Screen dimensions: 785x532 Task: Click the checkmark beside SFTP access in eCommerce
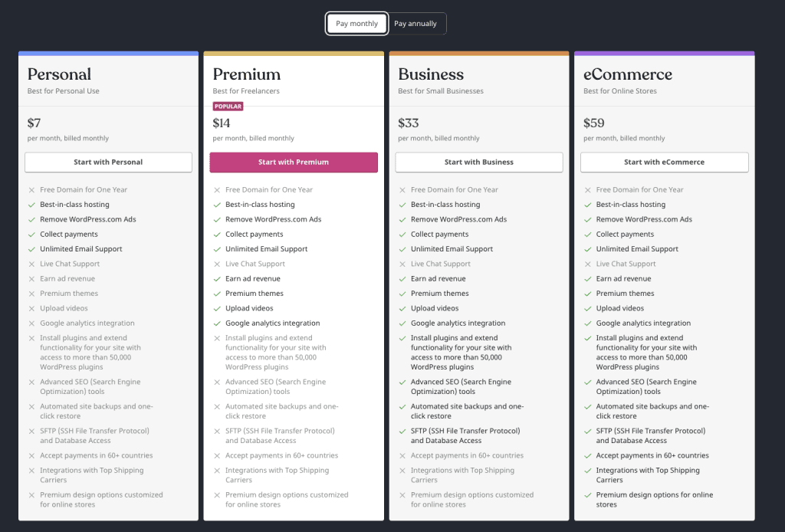point(586,431)
